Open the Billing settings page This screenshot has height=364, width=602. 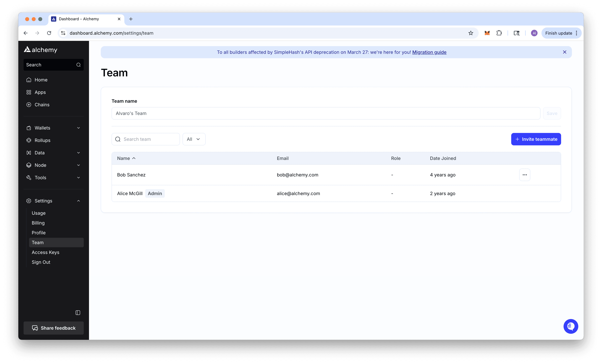point(38,223)
